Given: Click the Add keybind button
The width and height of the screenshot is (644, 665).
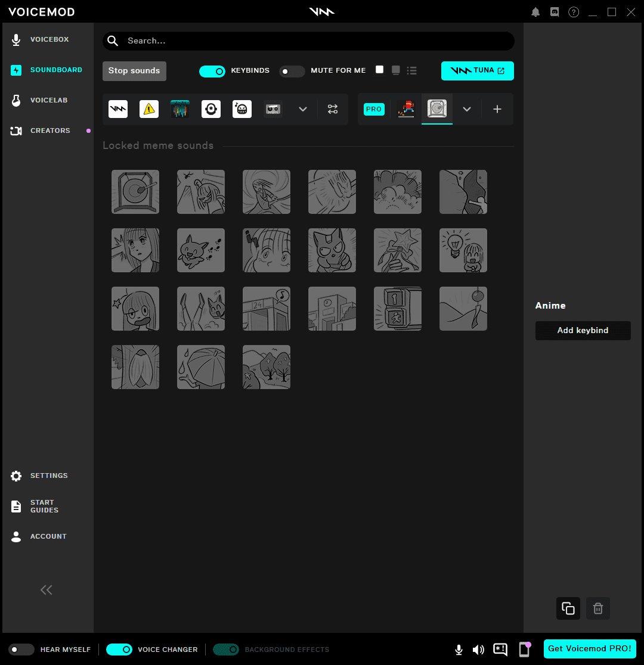Looking at the screenshot, I should coord(583,330).
